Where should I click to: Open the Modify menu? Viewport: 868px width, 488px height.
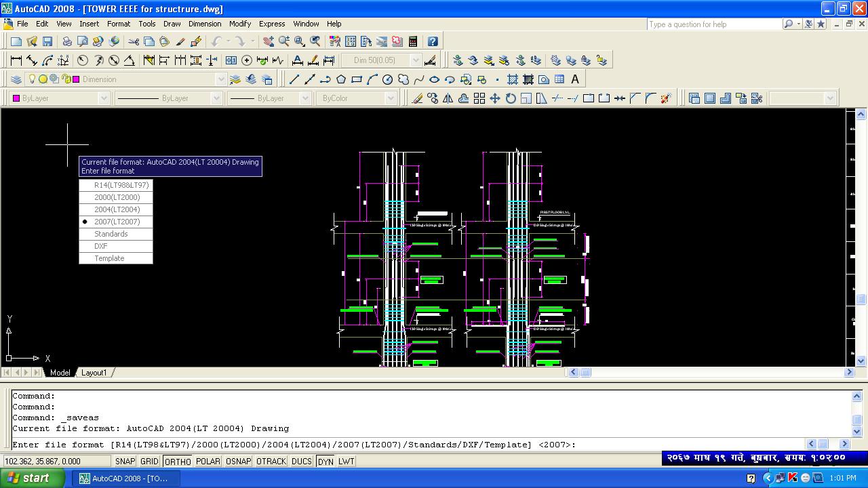[240, 24]
